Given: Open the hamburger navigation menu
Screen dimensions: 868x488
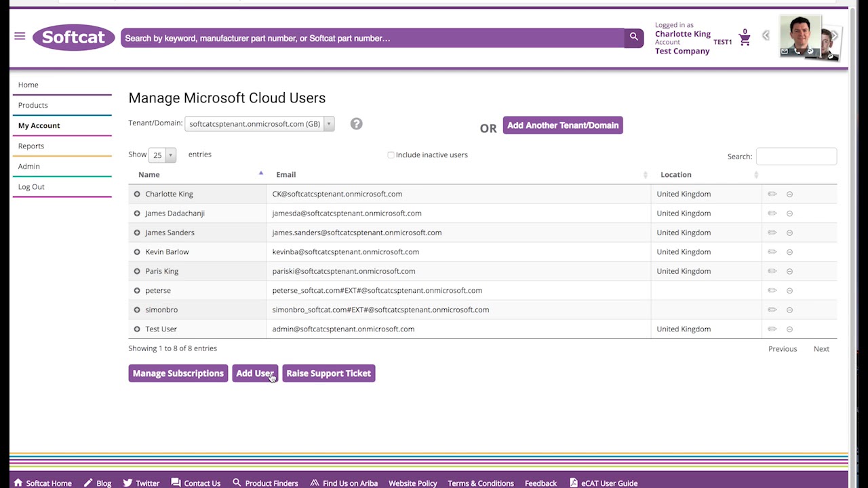Looking at the screenshot, I should click(x=20, y=37).
